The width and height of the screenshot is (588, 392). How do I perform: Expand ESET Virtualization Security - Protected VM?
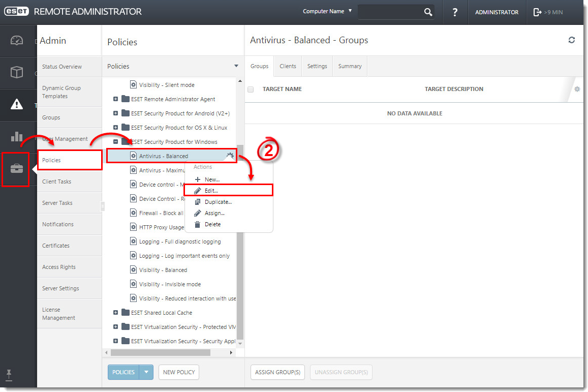pos(115,327)
